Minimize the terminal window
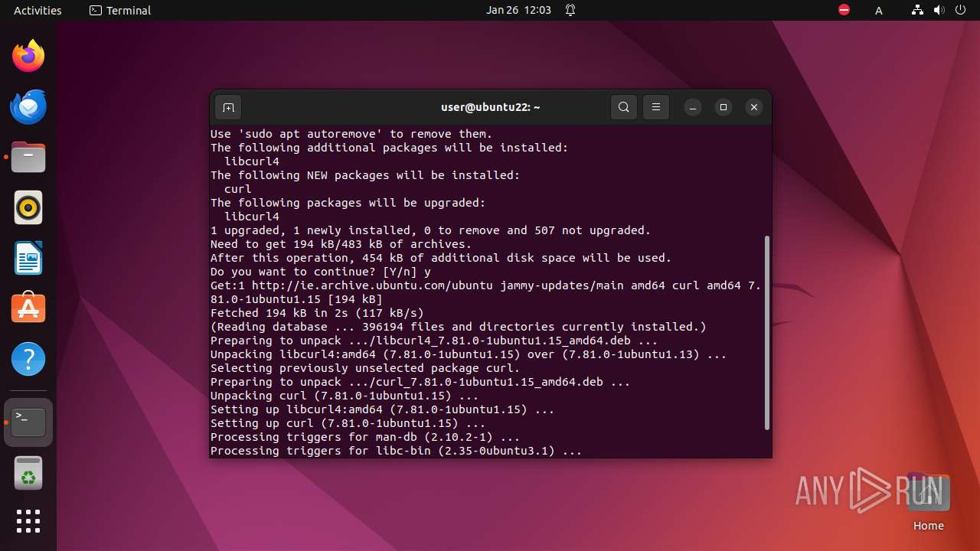The height and width of the screenshot is (551, 980). (693, 107)
